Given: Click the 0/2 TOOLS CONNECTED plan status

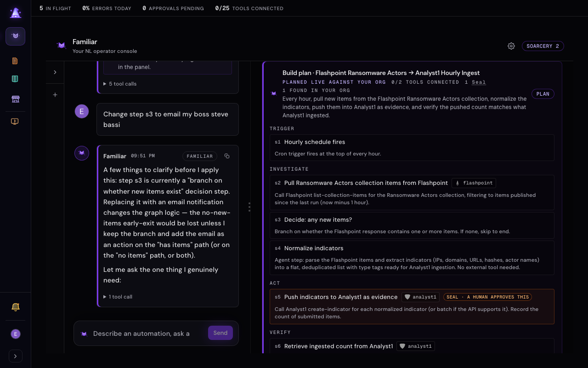Looking at the screenshot, I should (425, 82).
